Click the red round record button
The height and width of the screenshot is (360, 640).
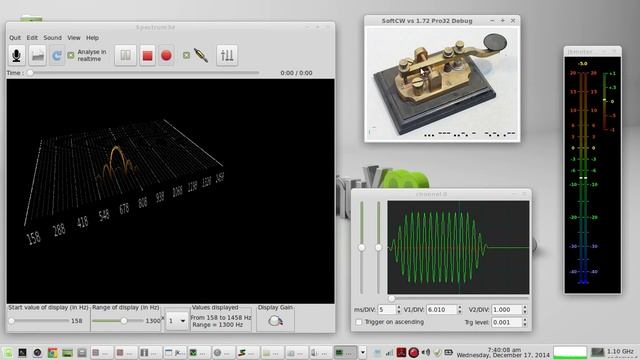(x=166, y=55)
